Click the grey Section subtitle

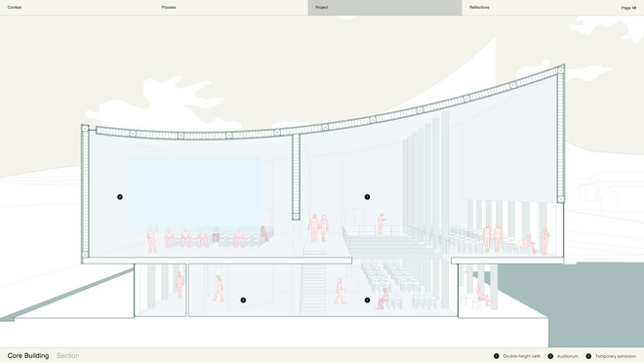coord(67,355)
